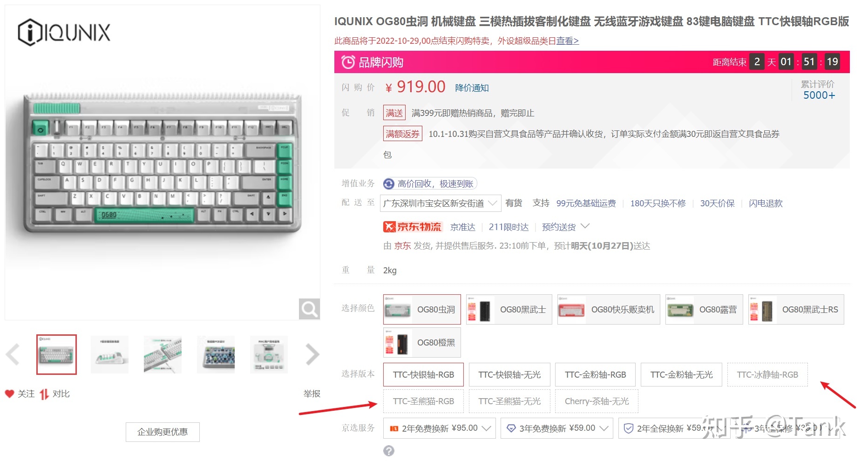
Task: Select the second product thumbnail image
Action: point(109,354)
